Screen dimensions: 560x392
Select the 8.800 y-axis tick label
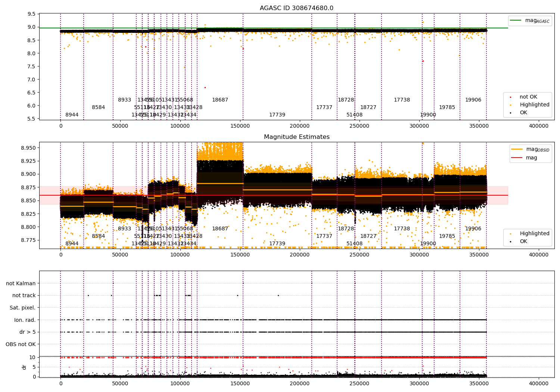tap(28, 227)
